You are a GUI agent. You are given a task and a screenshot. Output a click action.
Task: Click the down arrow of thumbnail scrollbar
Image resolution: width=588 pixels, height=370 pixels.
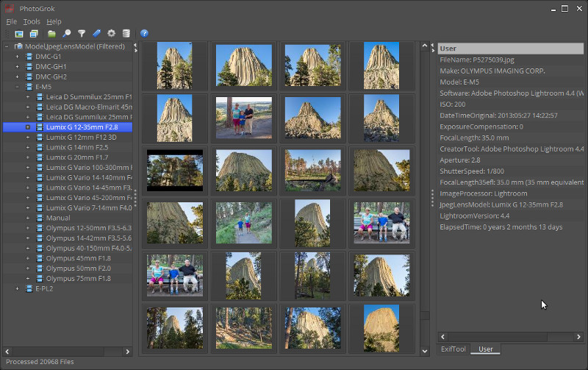(x=425, y=352)
